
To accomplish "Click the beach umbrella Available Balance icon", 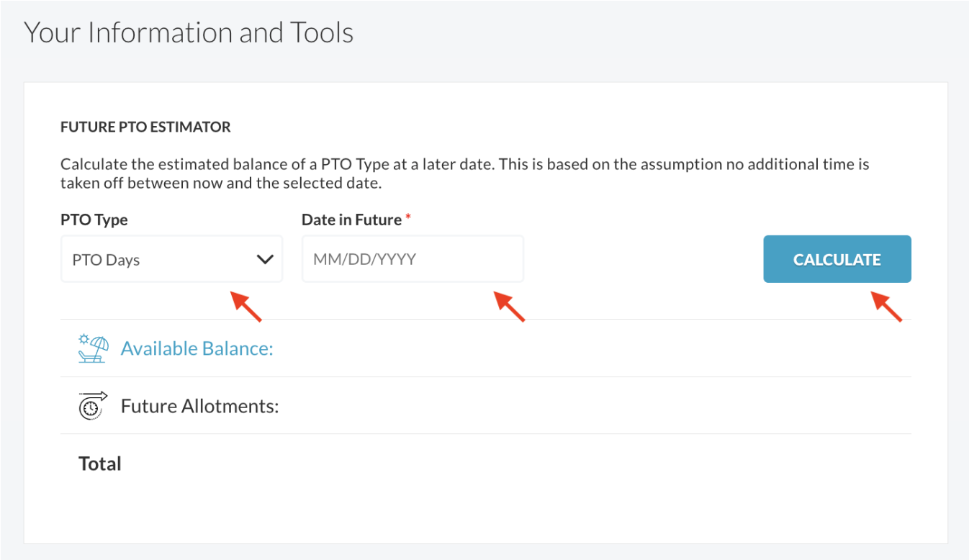I will click(93, 348).
